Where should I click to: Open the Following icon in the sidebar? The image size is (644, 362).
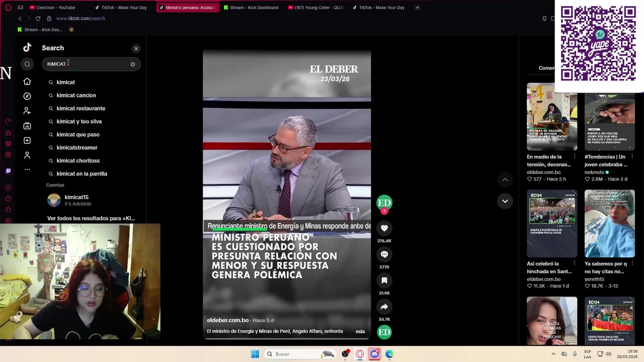click(27, 111)
